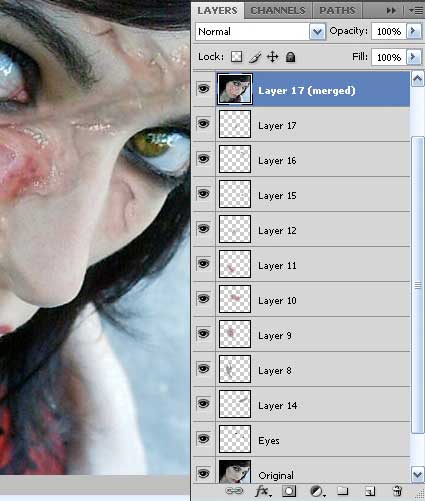Toggle visibility of Layer 10
The image size is (425, 501).
[204, 299]
